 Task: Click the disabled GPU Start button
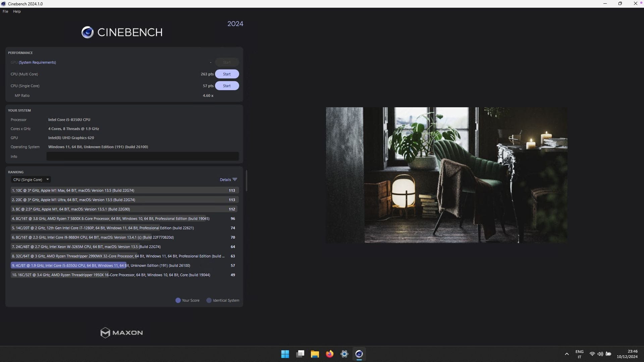pos(227,62)
